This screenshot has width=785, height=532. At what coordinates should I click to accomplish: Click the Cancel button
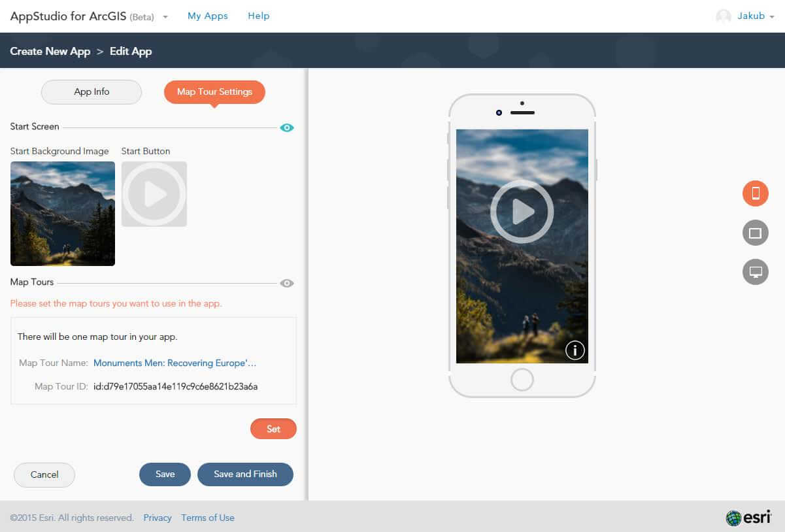(x=44, y=474)
